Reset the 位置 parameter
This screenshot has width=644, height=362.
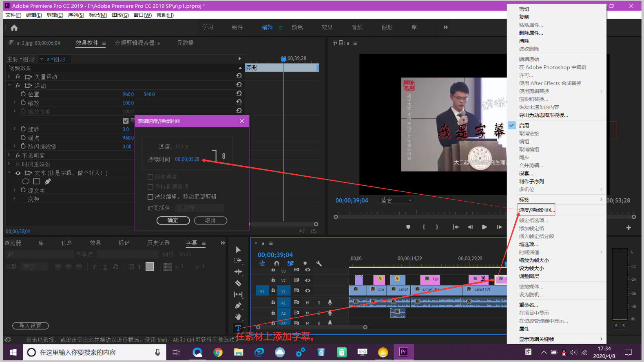[x=239, y=93]
